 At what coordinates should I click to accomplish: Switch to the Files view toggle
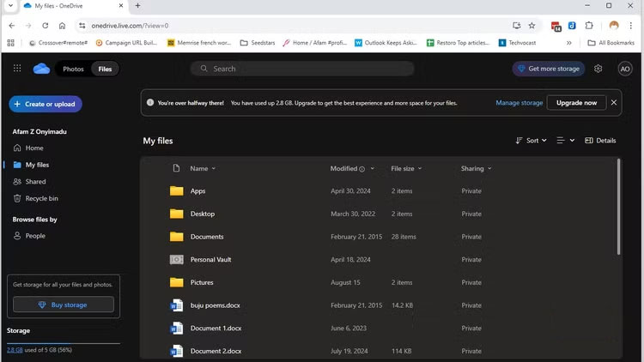(105, 69)
